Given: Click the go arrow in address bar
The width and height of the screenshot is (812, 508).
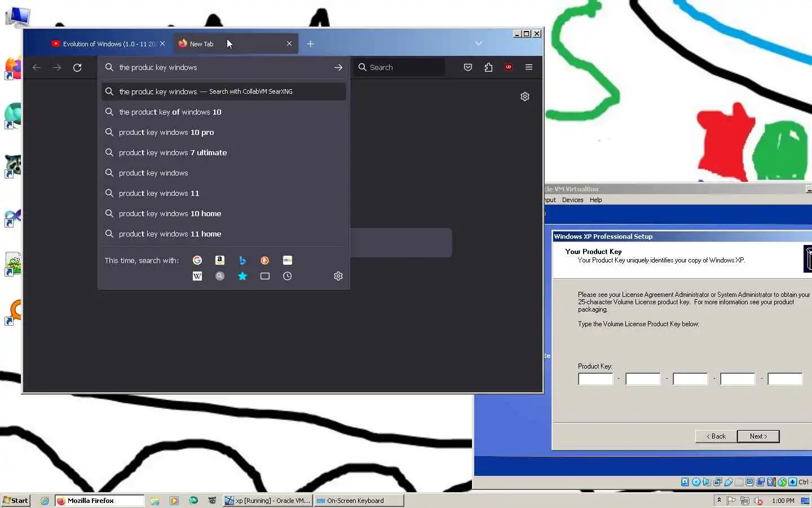Looking at the screenshot, I should (x=338, y=67).
